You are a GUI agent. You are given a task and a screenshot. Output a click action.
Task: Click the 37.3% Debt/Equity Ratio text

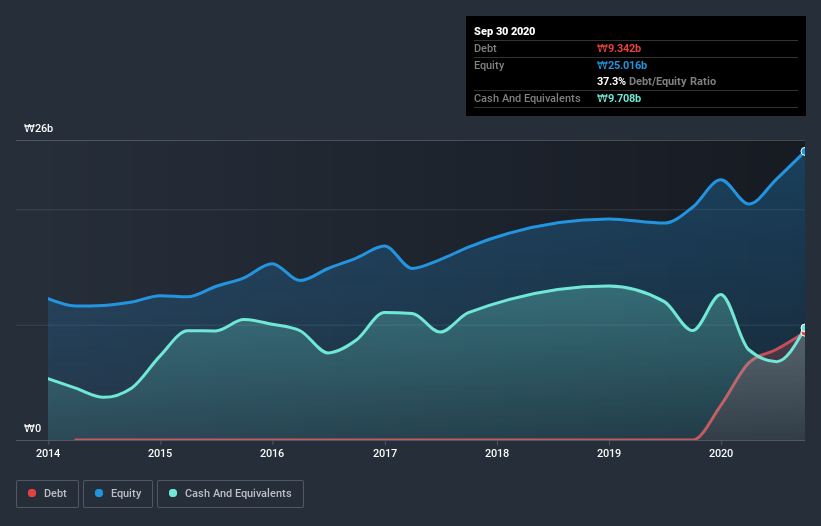[657, 81]
